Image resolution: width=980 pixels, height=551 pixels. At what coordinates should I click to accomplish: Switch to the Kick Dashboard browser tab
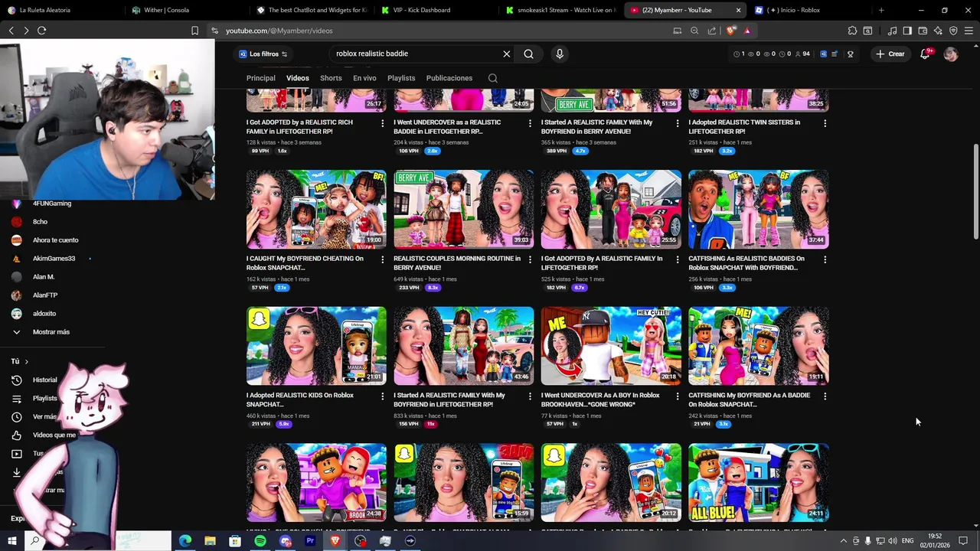tap(433, 10)
